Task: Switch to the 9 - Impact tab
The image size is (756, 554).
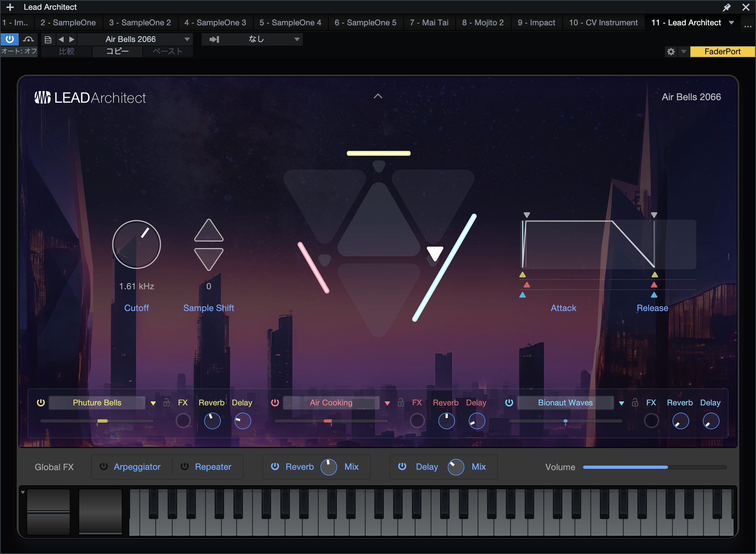Action: tap(536, 22)
